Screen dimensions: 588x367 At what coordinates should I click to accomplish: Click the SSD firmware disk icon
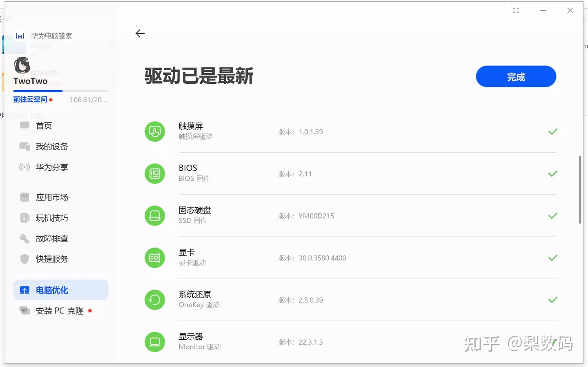[155, 216]
